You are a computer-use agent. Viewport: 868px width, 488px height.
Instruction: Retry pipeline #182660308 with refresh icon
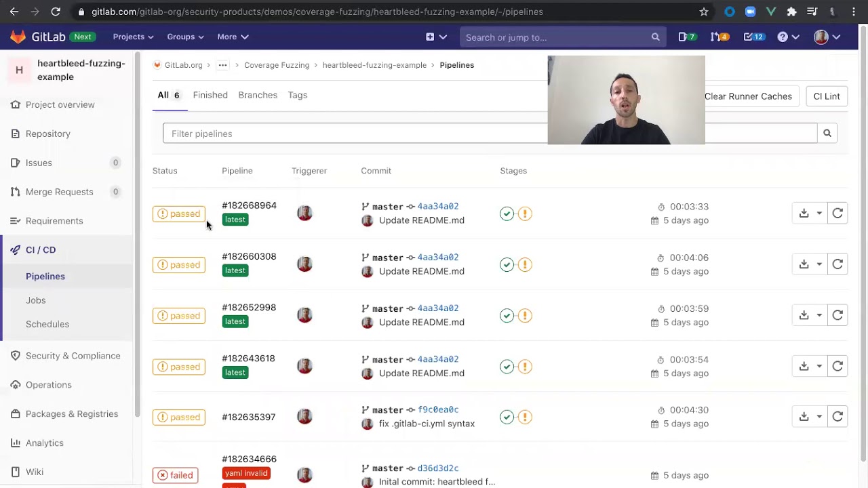click(x=837, y=264)
